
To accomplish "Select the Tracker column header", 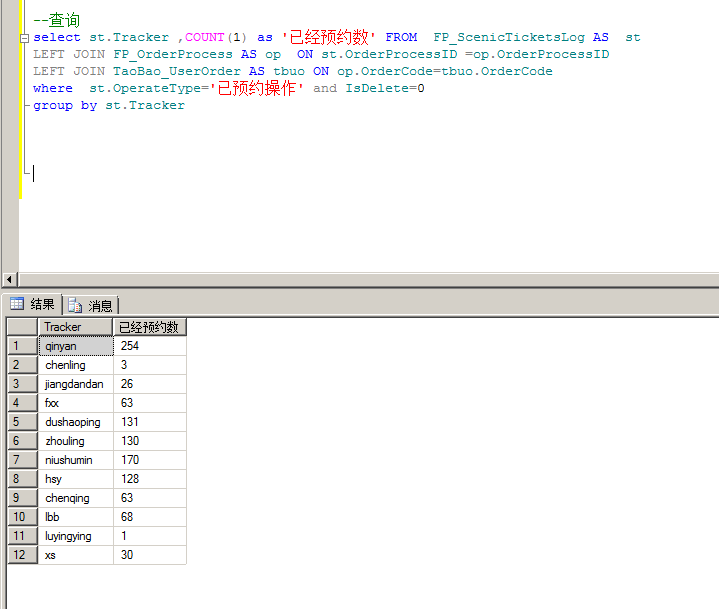I will tap(75, 327).
